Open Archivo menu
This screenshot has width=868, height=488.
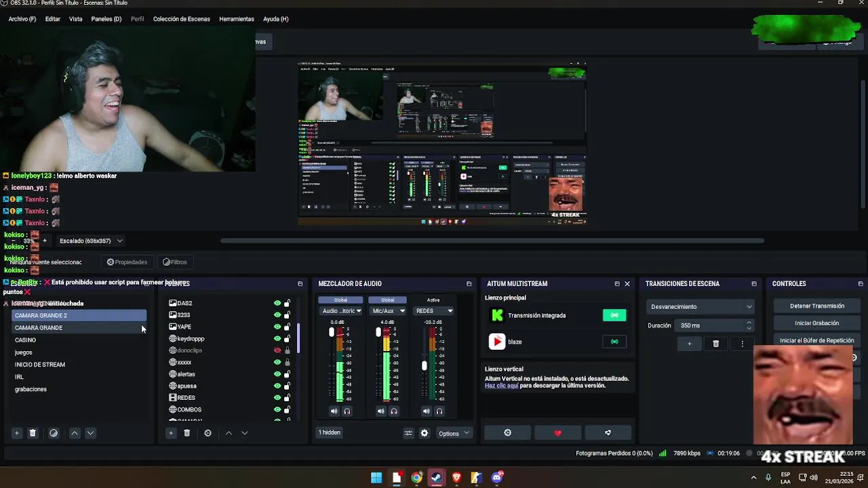[22, 19]
